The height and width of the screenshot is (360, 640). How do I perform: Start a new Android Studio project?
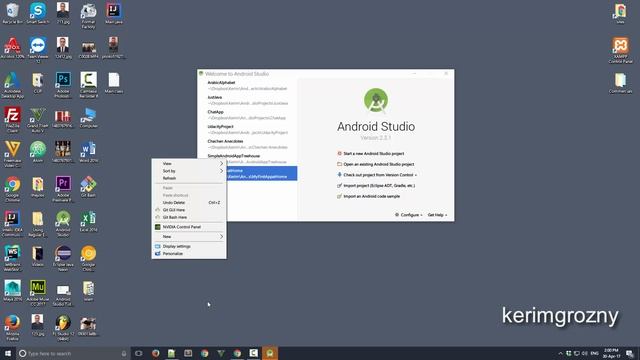[x=371, y=153]
